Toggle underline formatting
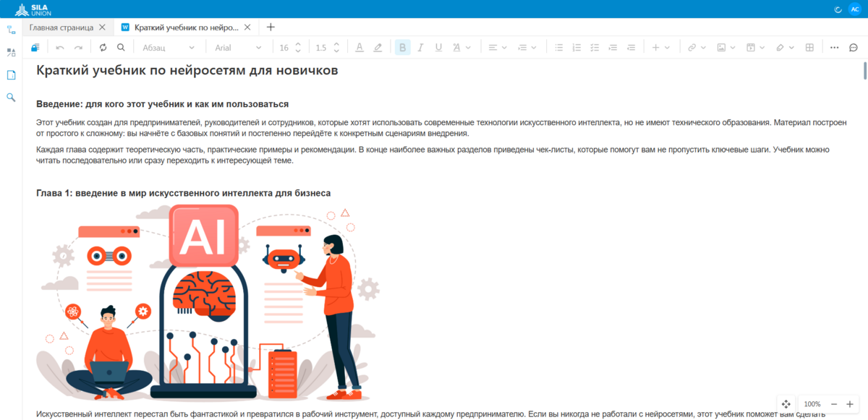Screen dimensions: 868x420 [x=438, y=48]
